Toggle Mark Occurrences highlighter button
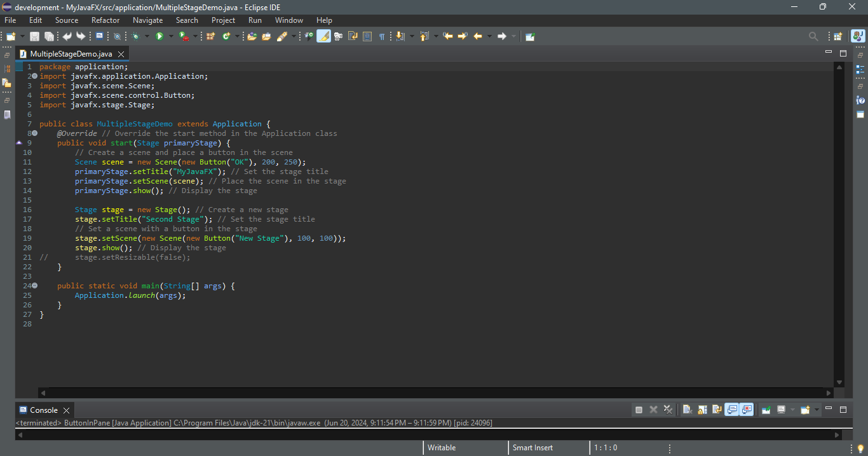Screen dimensions: 868x456 (323, 37)
